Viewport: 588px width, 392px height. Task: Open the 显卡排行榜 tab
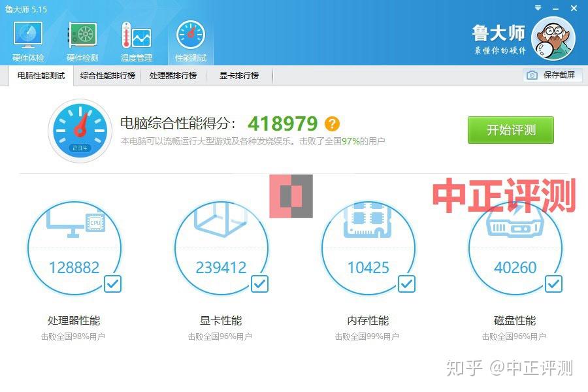pos(238,75)
